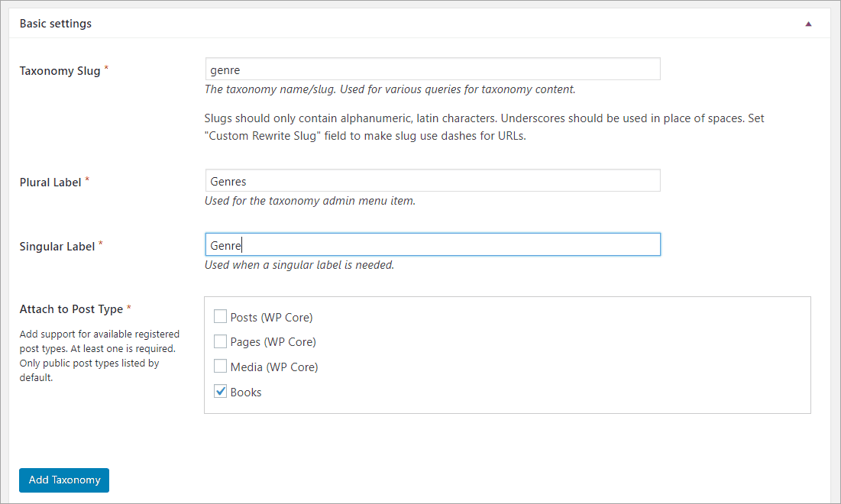Focus the Plural Label input showing Genres
The width and height of the screenshot is (841, 504).
pos(432,180)
